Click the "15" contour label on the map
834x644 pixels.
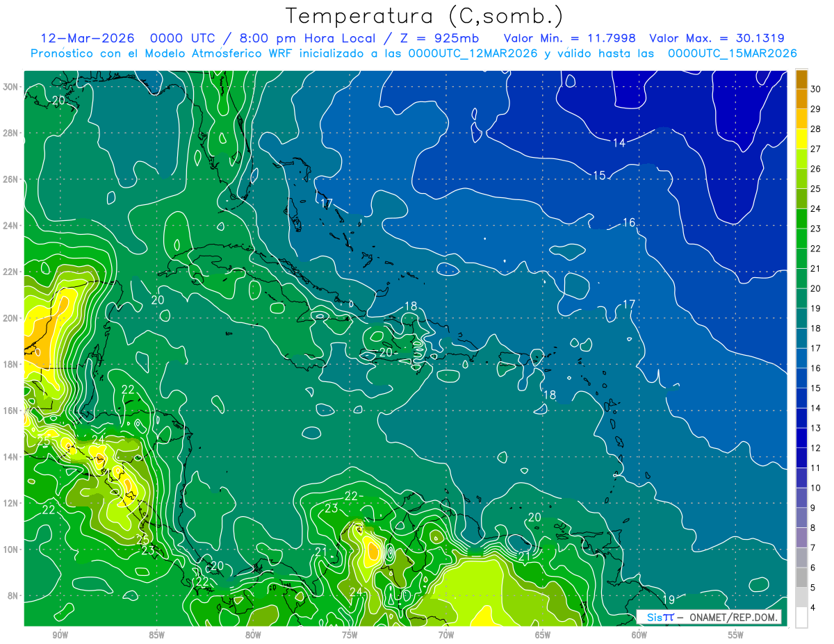tap(599, 176)
